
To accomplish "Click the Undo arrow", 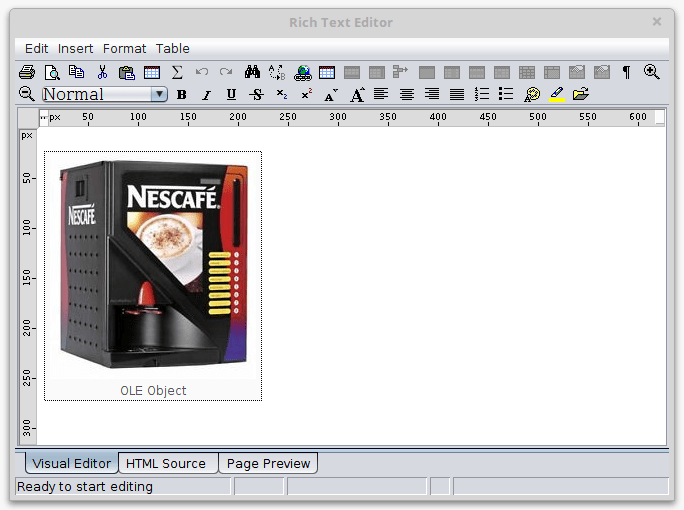I will pyautogui.click(x=202, y=72).
